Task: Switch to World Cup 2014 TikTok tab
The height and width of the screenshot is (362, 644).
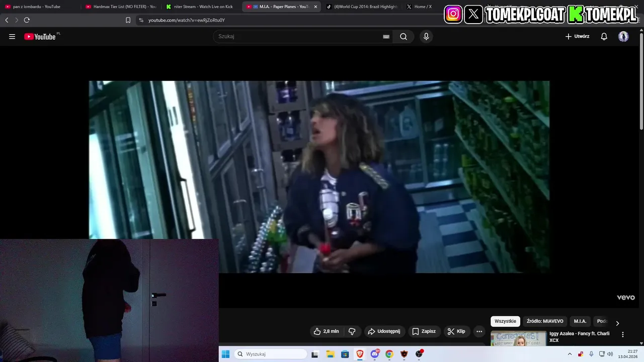Action: click(x=362, y=7)
